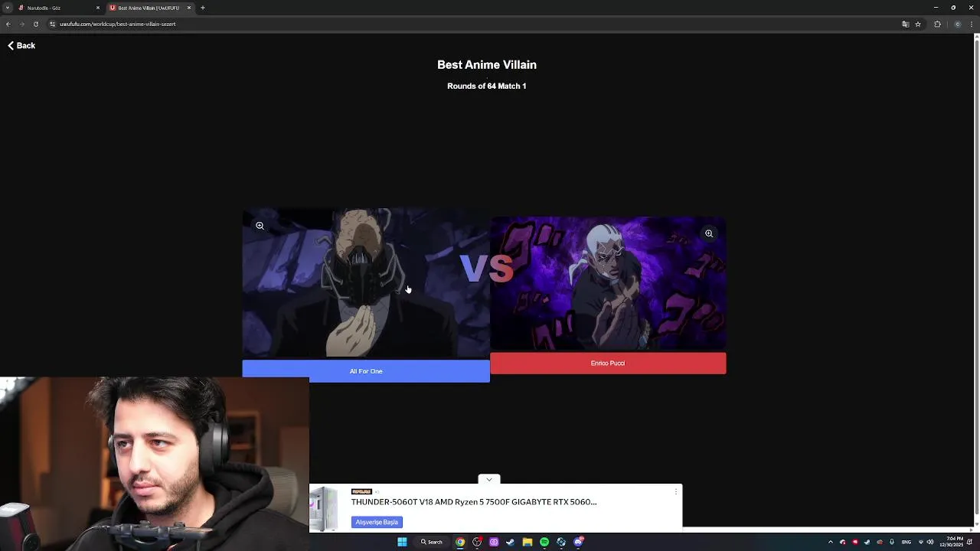
Task: Select the Enrico Pucci picture
Action: [x=608, y=284]
